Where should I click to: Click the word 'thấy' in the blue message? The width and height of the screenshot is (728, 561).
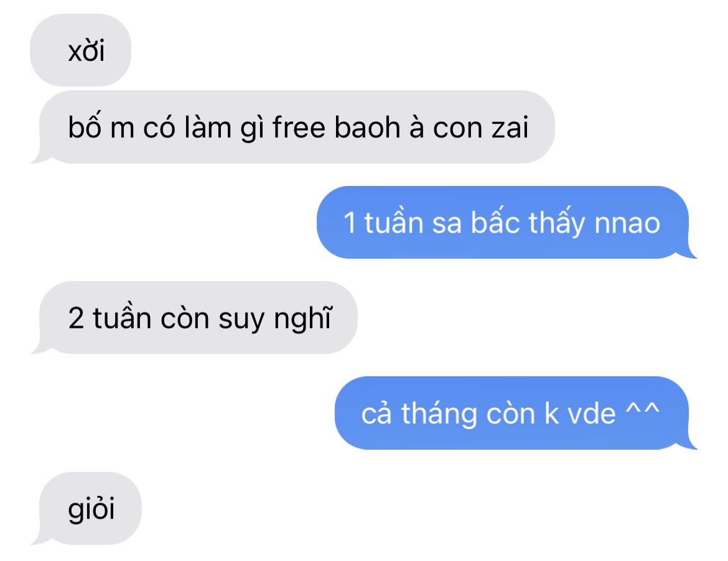(x=557, y=222)
